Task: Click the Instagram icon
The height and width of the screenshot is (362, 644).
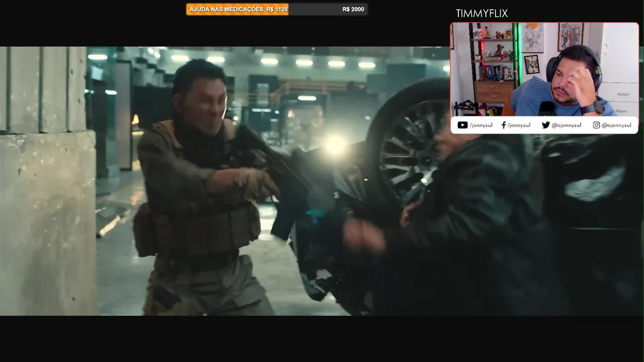Action: [x=596, y=125]
